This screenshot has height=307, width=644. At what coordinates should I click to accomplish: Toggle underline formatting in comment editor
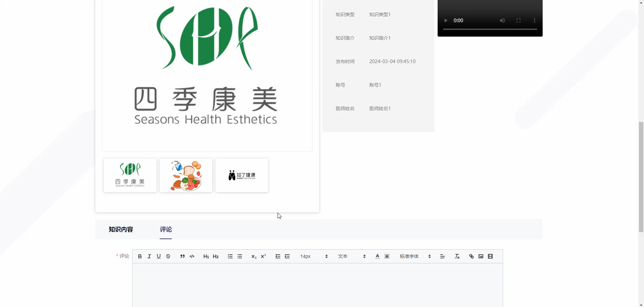click(159, 256)
